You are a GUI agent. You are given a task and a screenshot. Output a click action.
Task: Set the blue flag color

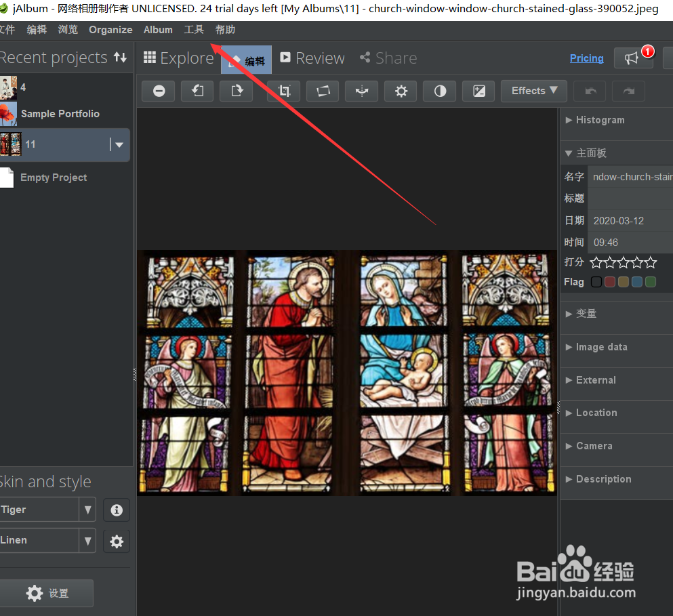point(637,282)
